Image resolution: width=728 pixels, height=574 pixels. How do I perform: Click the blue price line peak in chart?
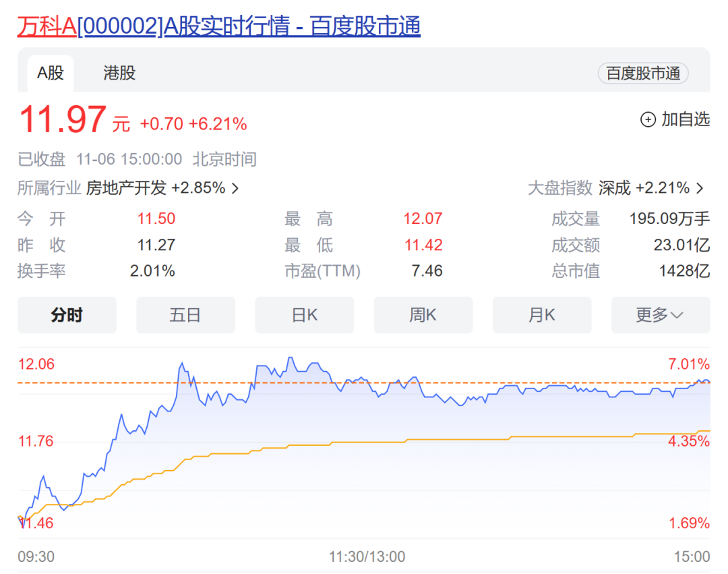click(x=291, y=358)
